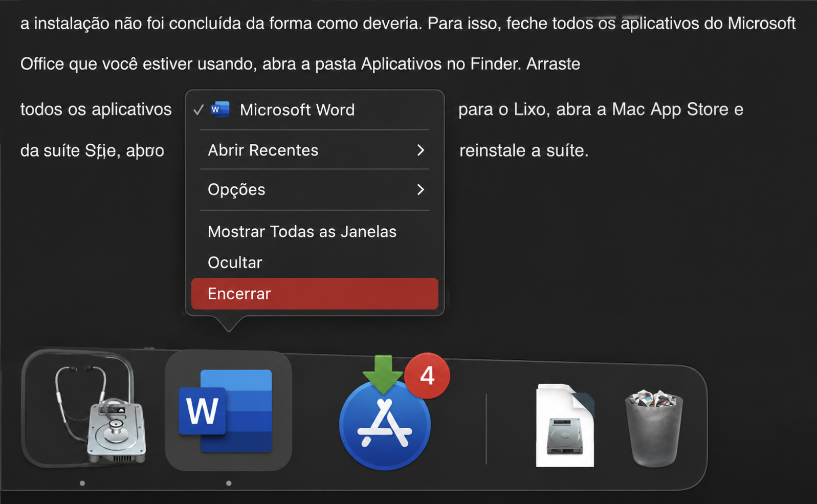Click the text line ending with 'Microsoft'
The image size is (817, 504).
point(408,24)
